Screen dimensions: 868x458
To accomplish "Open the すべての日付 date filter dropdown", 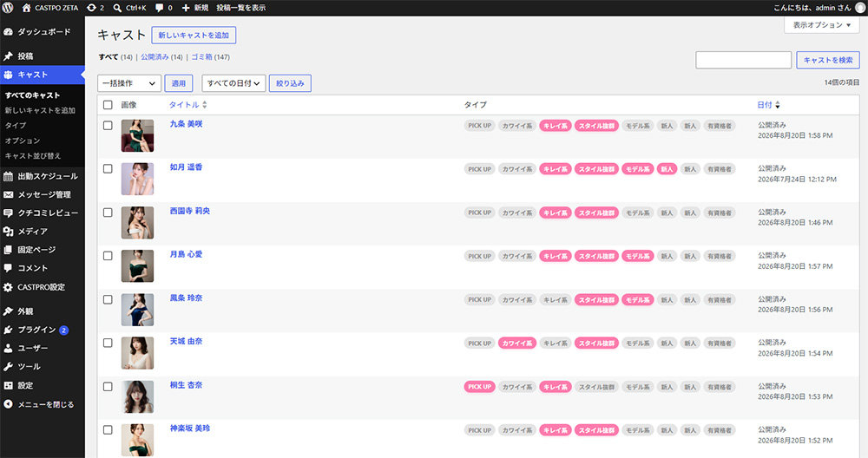I will tap(233, 83).
